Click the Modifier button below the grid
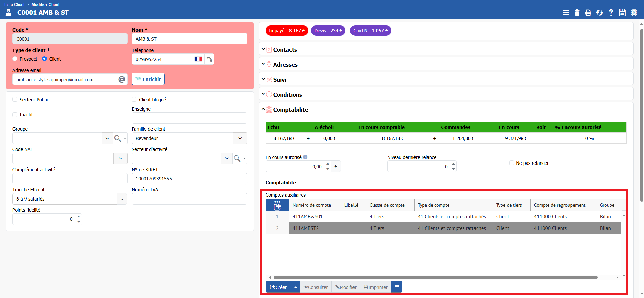This screenshot has width=644, height=298. [346, 287]
